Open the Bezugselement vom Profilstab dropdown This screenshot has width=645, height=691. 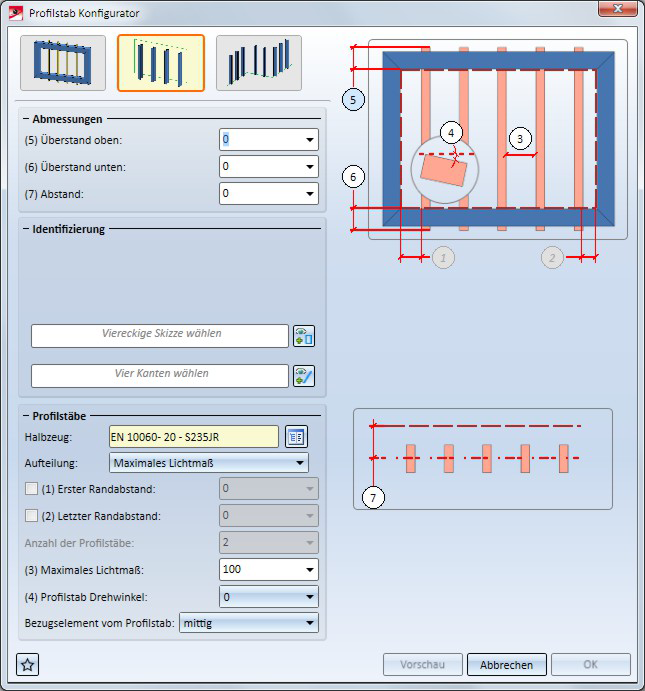pos(248,623)
